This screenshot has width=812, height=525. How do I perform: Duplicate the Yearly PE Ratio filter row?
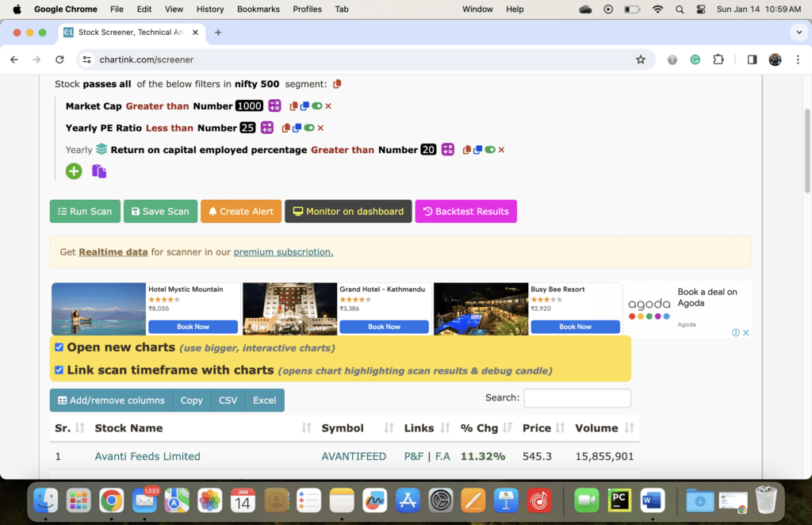pos(297,128)
